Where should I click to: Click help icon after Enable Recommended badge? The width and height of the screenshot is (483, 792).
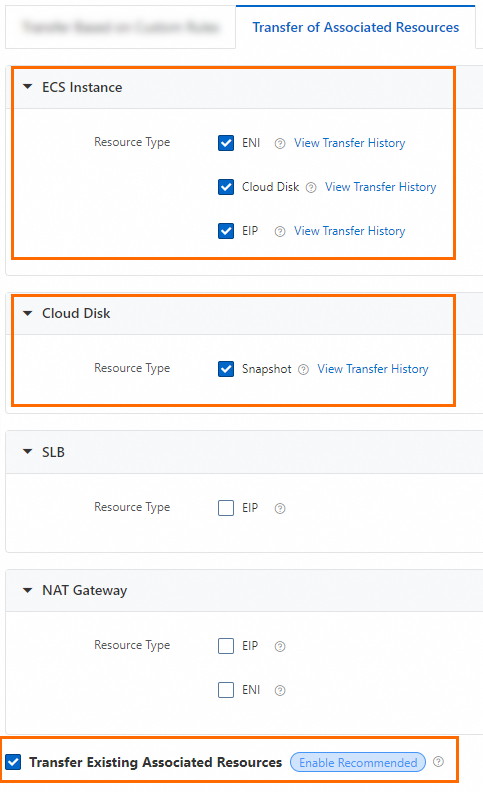[439, 762]
